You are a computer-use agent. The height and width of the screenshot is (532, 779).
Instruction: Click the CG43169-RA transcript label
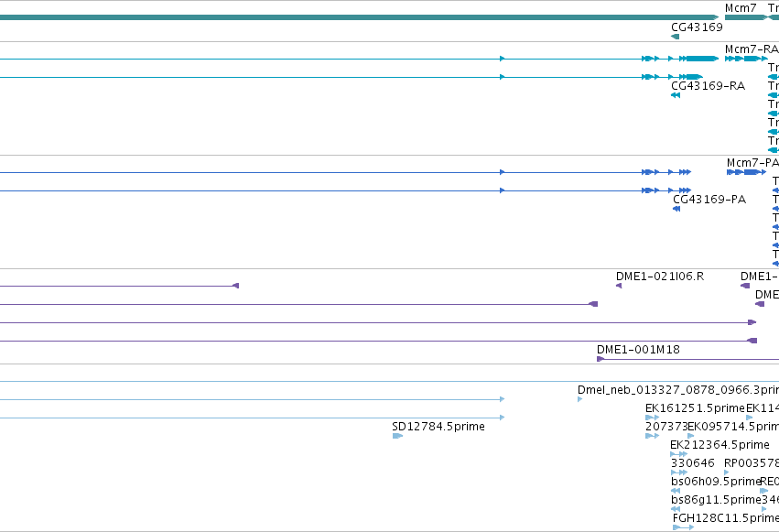point(708,86)
